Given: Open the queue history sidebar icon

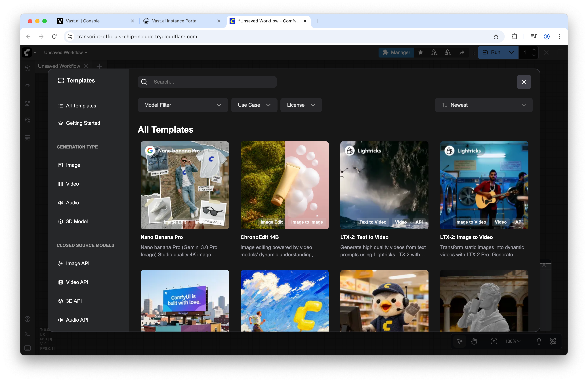Looking at the screenshot, I should pos(28,68).
